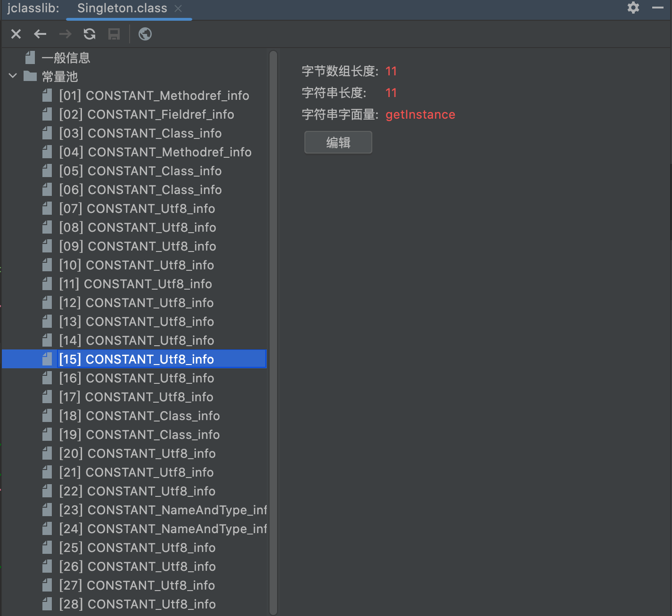The width and height of the screenshot is (672, 616).
Task: Click the 字符串长度 value 11
Action: point(391,93)
